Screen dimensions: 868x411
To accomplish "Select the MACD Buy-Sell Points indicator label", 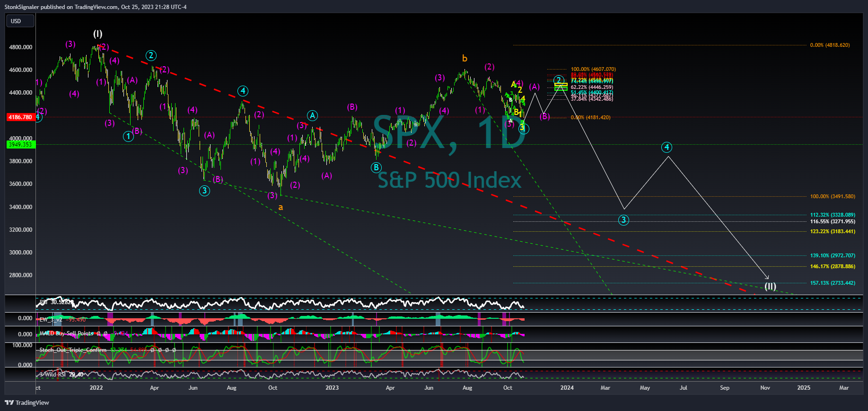I will tap(66, 334).
